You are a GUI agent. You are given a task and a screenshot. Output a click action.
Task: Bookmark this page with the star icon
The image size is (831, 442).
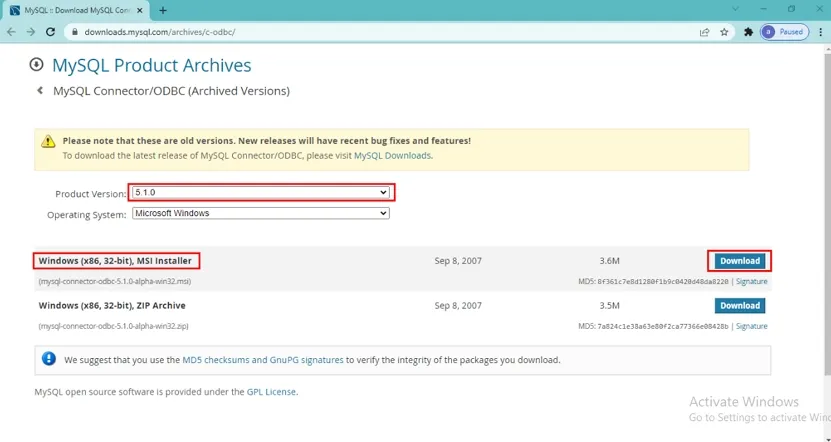[x=724, y=32]
